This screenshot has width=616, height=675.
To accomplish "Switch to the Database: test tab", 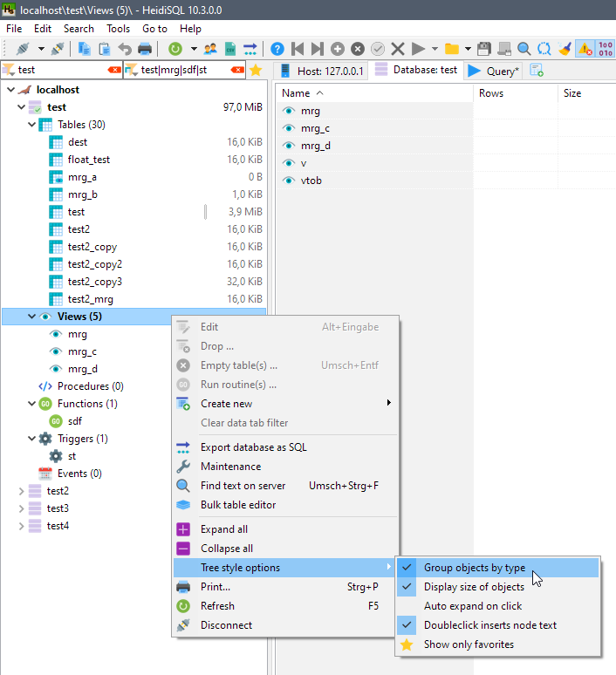I will coord(416,70).
